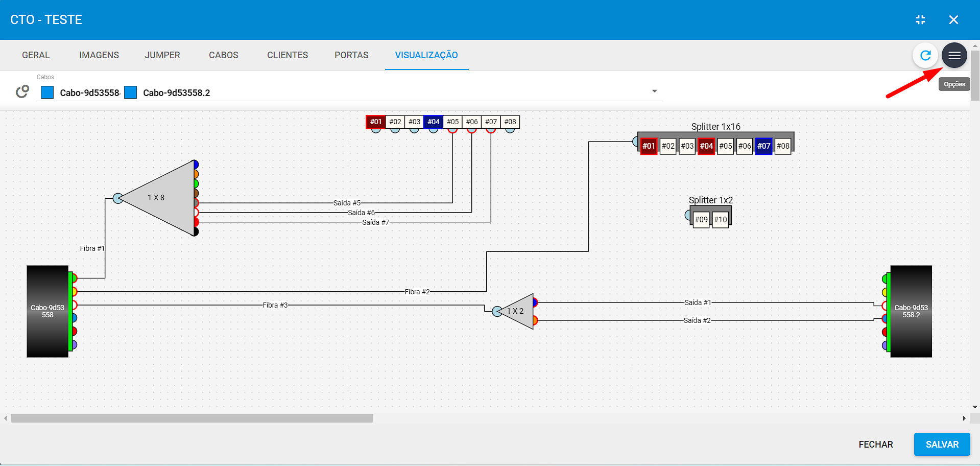Click the SALVAR button
980x466 pixels.
click(x=942, y=445)
